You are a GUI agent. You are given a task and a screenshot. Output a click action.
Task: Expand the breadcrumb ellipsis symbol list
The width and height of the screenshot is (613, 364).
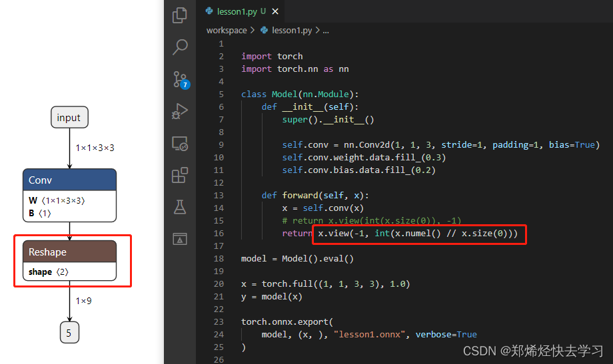[326, 31]
